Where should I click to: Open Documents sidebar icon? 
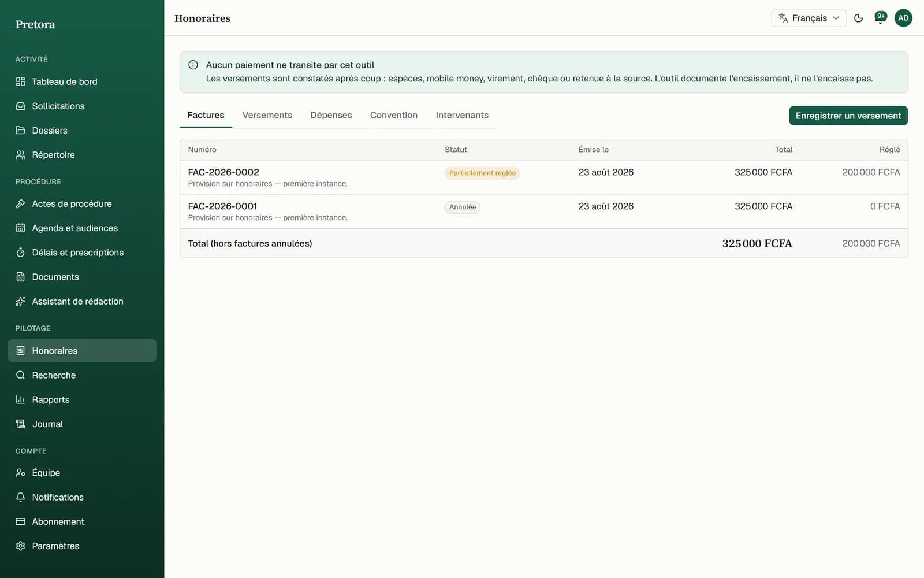click(x=20, y=277)
